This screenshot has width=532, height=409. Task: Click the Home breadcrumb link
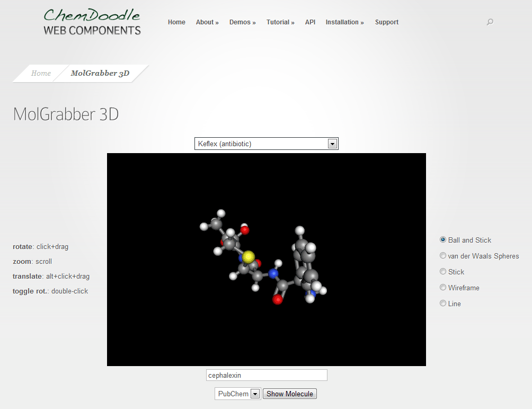coord(41,73)
